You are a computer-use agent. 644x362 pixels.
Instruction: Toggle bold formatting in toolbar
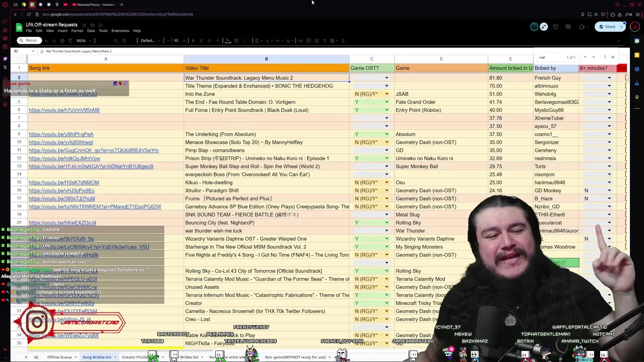[193, 41]
